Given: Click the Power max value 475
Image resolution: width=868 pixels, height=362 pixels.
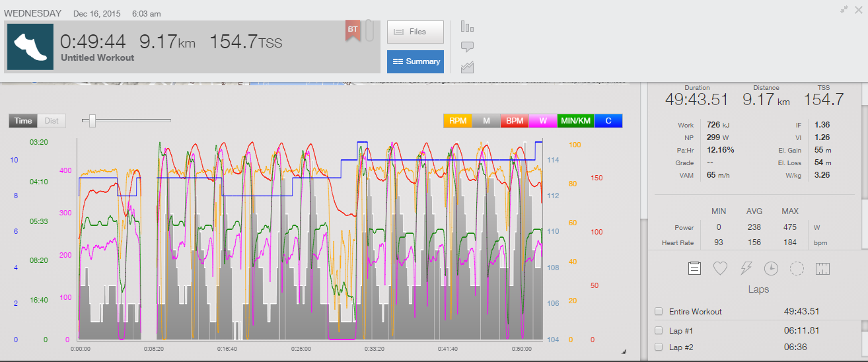Looking at the screenshot, I should click(790, 227).
